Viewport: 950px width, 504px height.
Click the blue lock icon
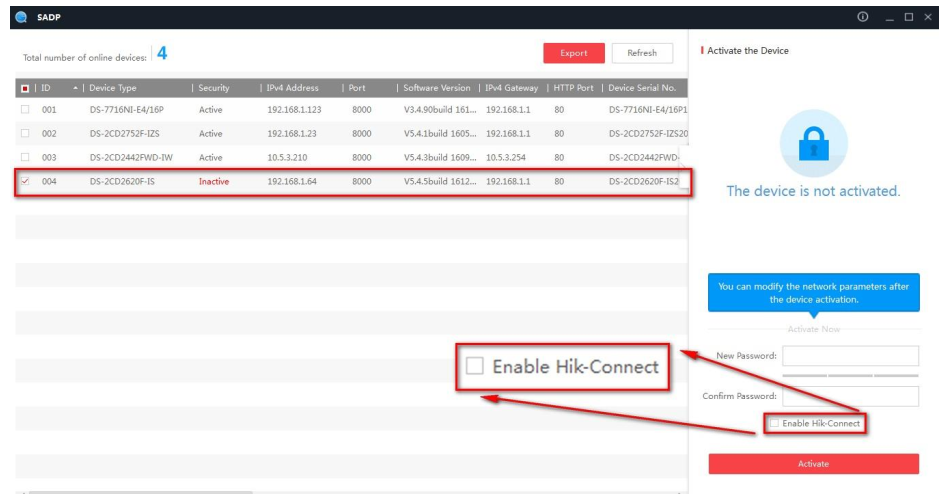pos(813,144)
